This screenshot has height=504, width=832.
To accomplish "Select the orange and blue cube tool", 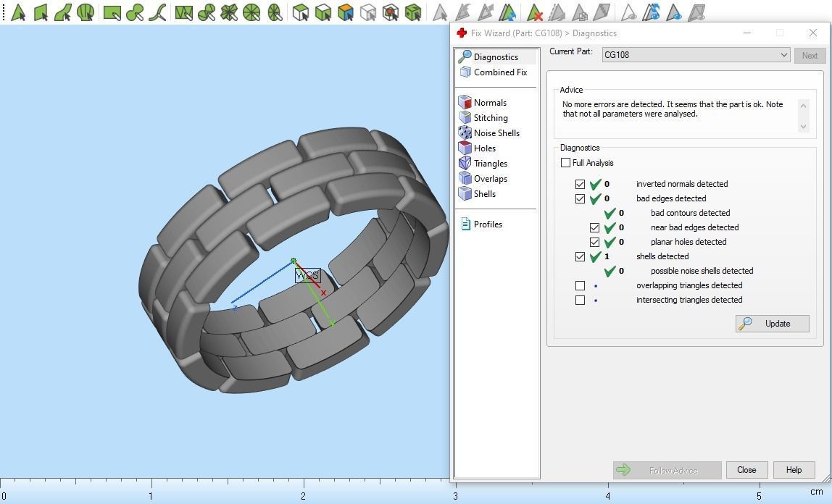I will [x=346, y=12].
